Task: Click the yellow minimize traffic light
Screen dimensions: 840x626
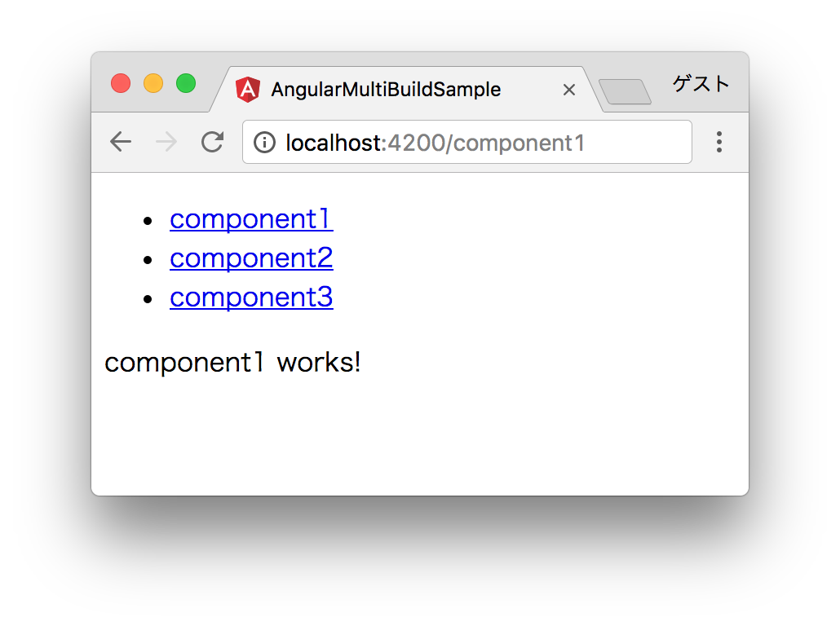Action: pos(153,82)
